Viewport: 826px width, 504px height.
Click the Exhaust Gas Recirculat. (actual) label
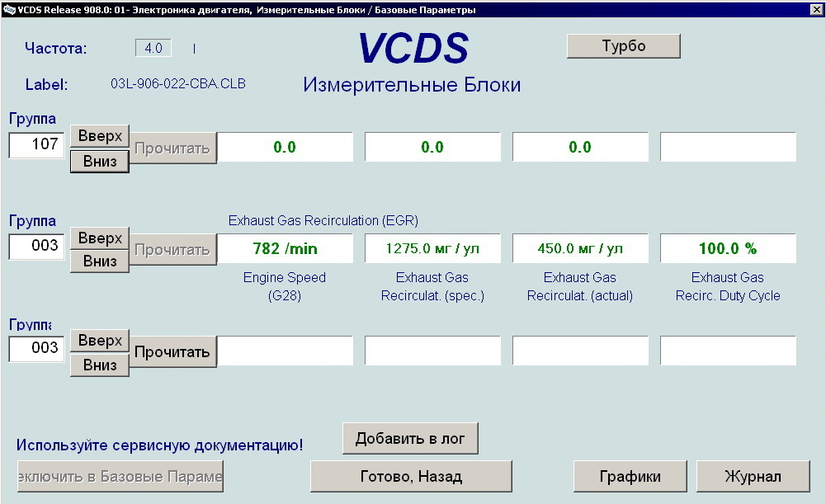580,286
